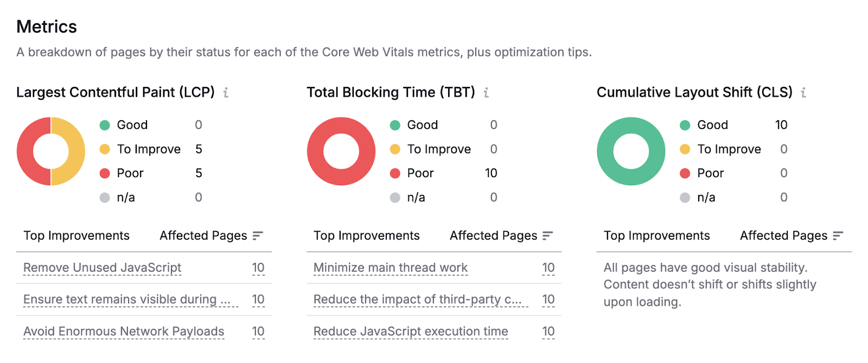Open the Remove Unused JavaScript tip
The image size is (868, 363).
click(101, 267)
